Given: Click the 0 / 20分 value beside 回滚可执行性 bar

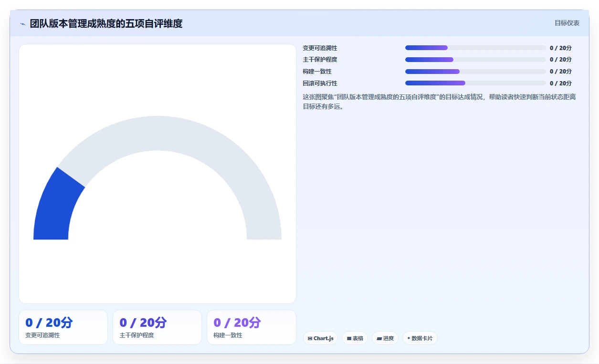Looking at the screenshot, I should (x=561, y=83).
